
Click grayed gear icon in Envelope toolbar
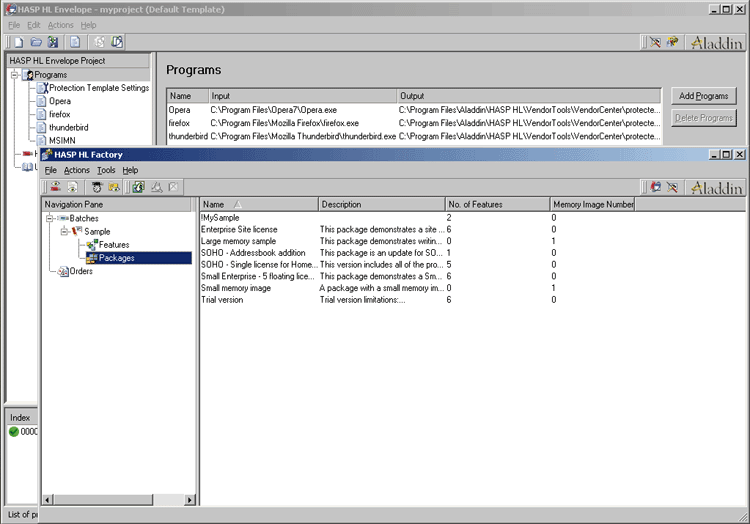pos(99,43)
